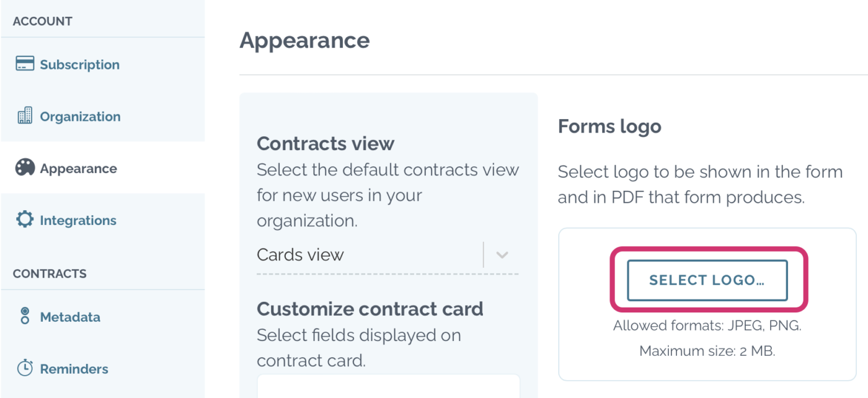
Task: Switch to the Integrations section
Action: [78, 219]
